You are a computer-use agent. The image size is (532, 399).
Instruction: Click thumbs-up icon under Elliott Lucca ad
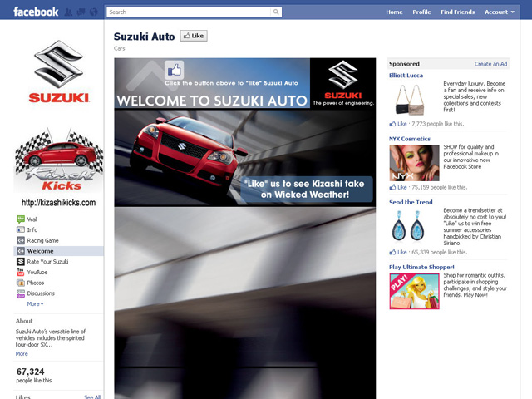[x=392, y=124]
